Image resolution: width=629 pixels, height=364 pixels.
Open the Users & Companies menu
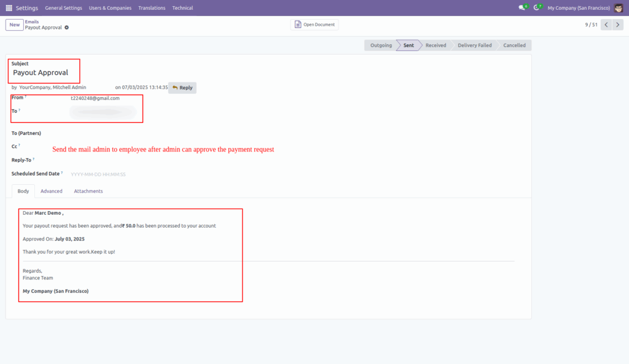[111, 7]
